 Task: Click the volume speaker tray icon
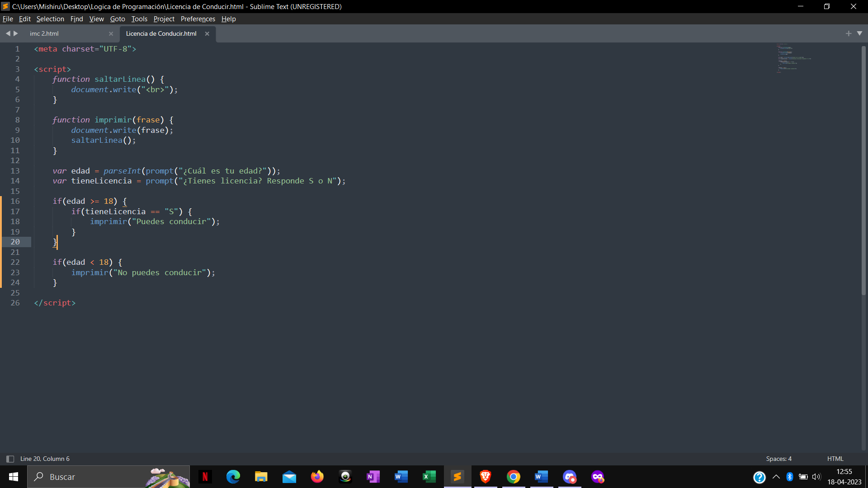pyautogui.click(x=816, y=477)
